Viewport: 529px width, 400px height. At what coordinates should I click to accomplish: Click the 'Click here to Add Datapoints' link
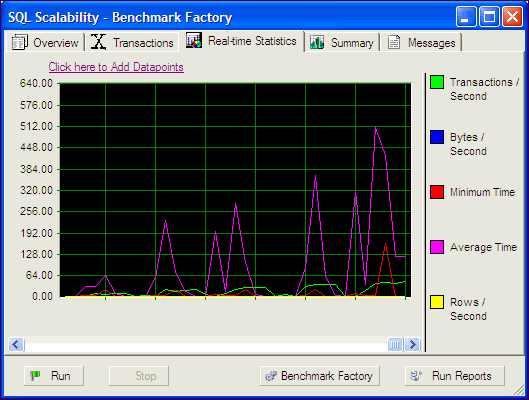(x=116, y=67)
